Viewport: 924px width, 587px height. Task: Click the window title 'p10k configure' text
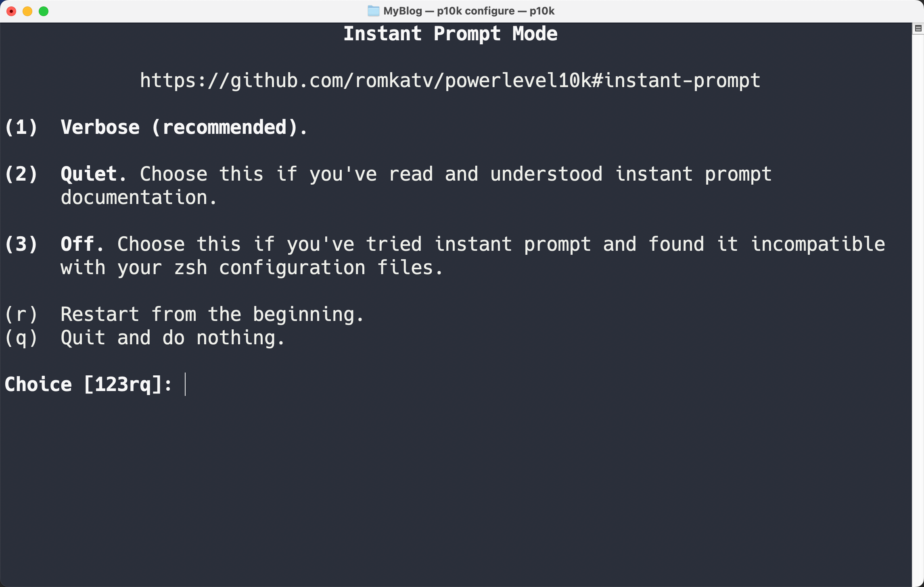coord(476,11)
